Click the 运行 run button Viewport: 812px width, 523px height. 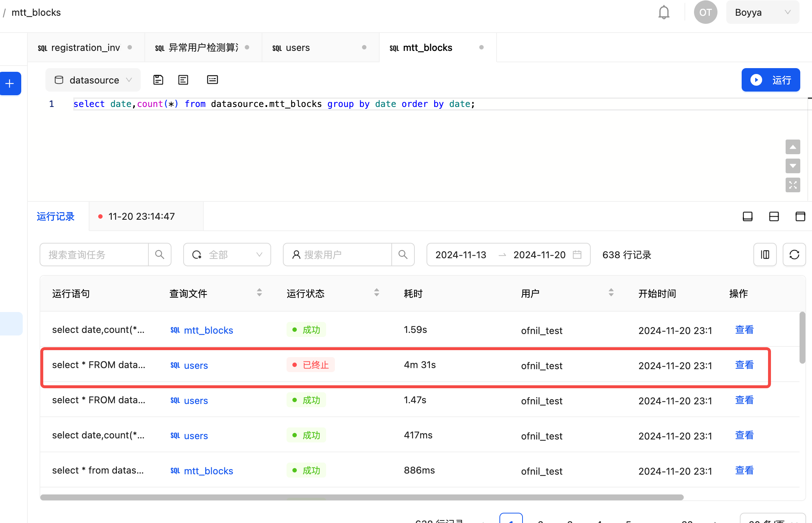pos(771,80)
